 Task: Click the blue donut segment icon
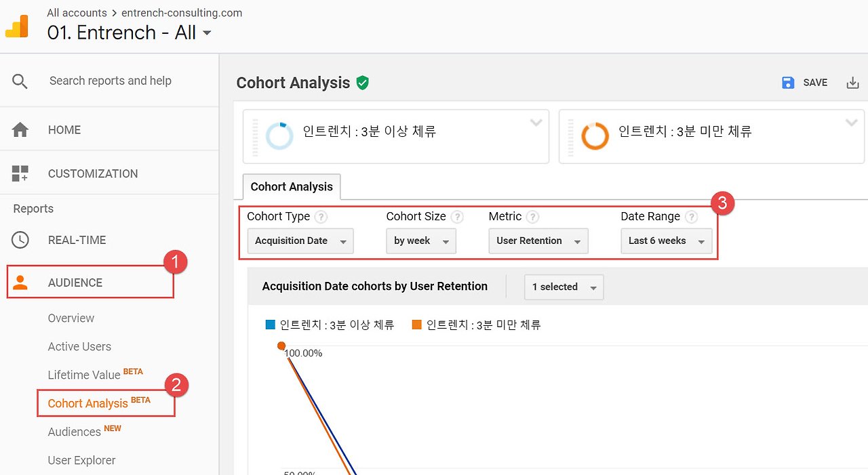point(279,136)
